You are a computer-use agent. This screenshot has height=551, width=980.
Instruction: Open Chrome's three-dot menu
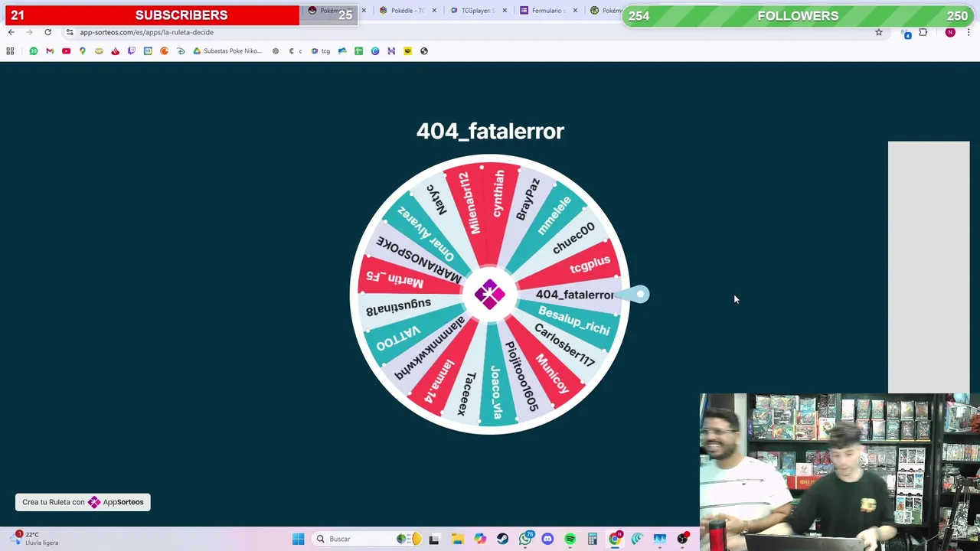point(969,32)
